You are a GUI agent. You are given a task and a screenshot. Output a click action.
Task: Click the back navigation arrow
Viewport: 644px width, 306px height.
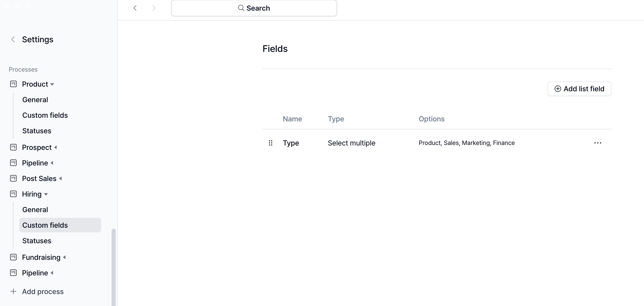tap(135, 8)
